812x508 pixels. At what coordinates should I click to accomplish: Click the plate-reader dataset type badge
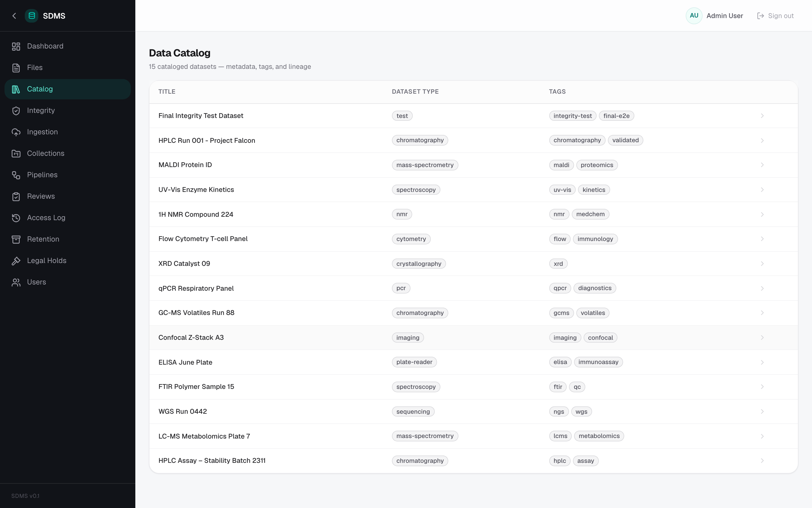coord(414,362)
